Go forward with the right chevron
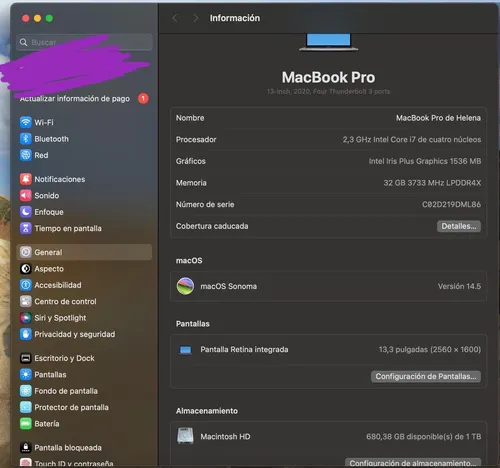This screenshot has width=500, height=468. (195, 18)
